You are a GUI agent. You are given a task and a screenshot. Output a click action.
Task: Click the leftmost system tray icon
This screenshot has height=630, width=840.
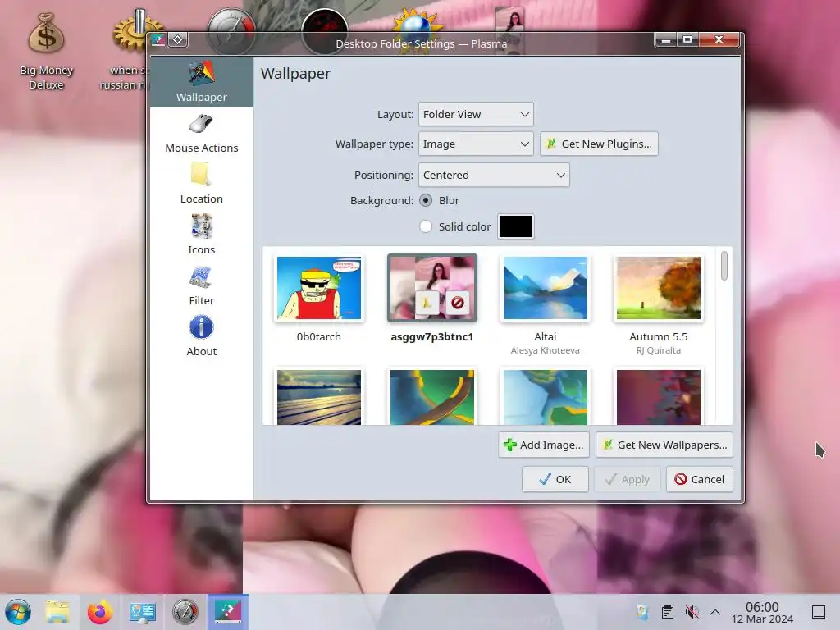click(642, 612)
